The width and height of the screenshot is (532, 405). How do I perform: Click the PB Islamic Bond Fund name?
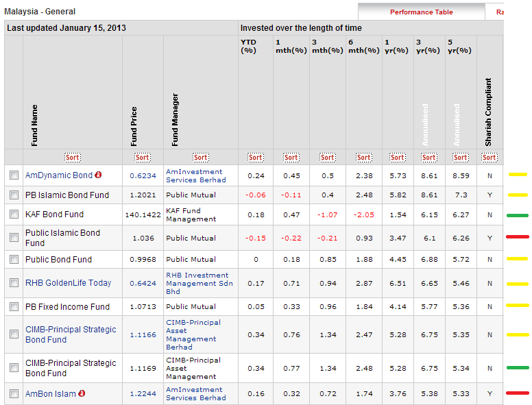pos(67,195)
